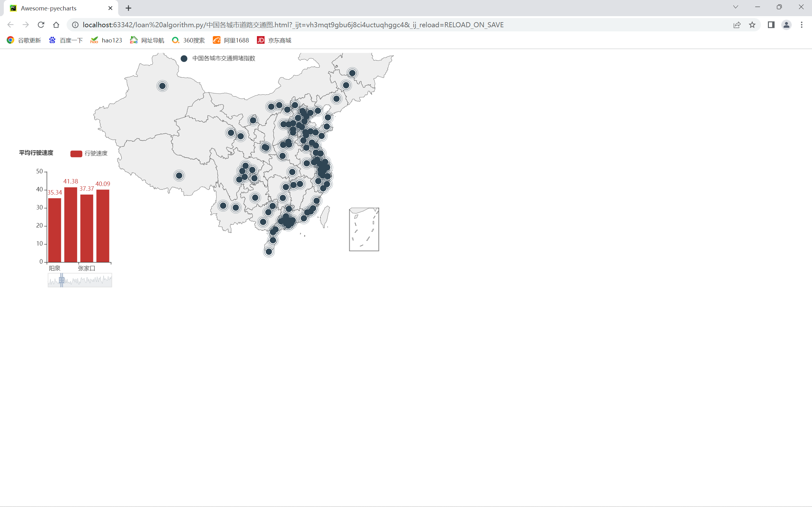View site information icon in address bar
Screen dimensions: 812x507
click(75, 25)
